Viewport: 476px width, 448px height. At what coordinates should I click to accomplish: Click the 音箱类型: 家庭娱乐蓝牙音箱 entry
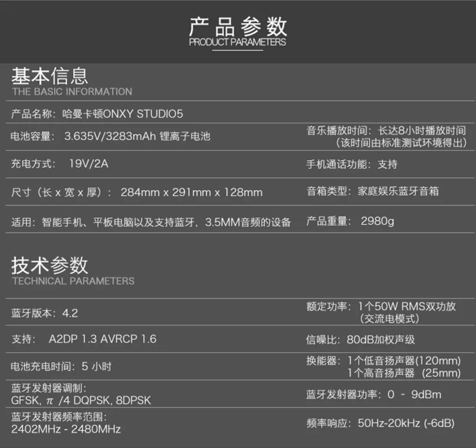click(373, 191)
